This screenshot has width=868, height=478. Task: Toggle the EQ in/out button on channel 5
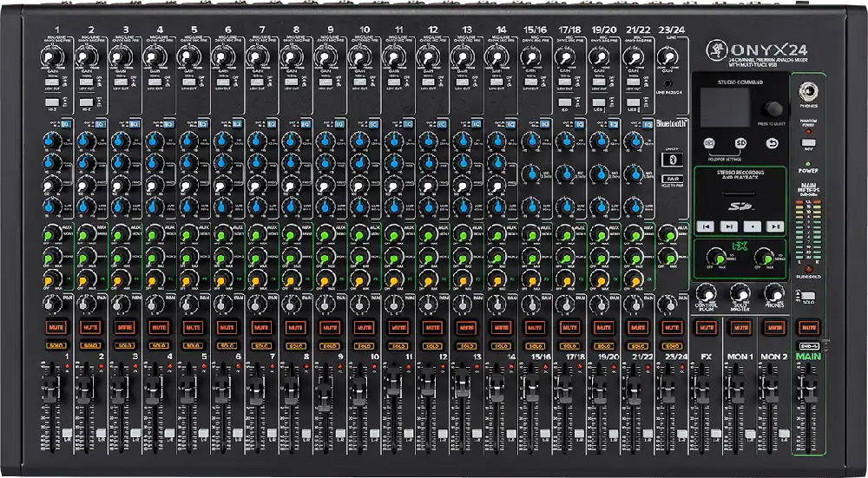coord(203,124)
